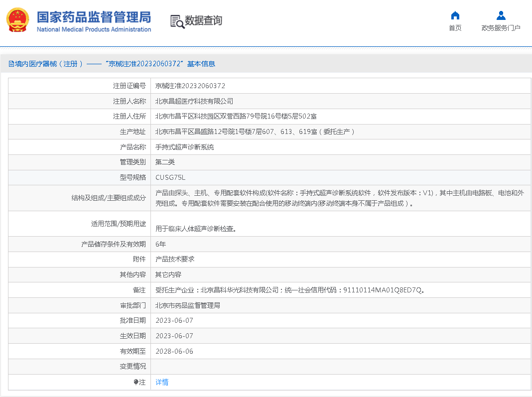Click the 有效期至 date 2028-06-06
The image size is (532, 397).
(x=174, y=351)
